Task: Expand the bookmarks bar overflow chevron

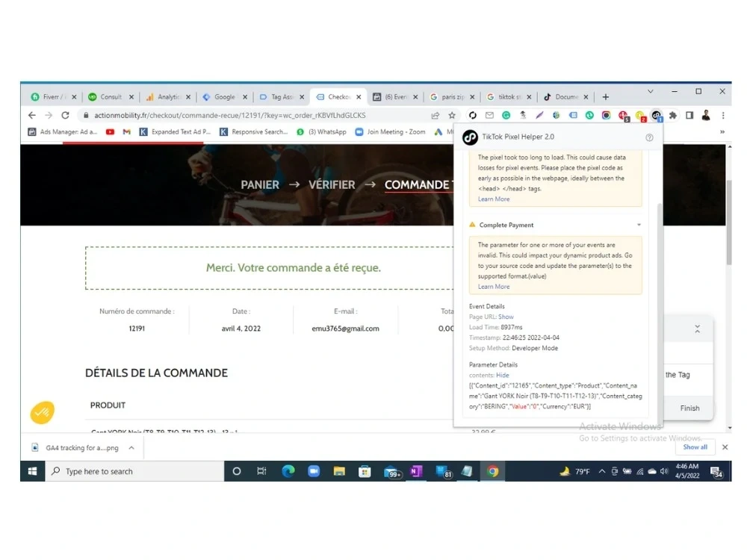Action: pyautogui.click(x=722, y=132)
